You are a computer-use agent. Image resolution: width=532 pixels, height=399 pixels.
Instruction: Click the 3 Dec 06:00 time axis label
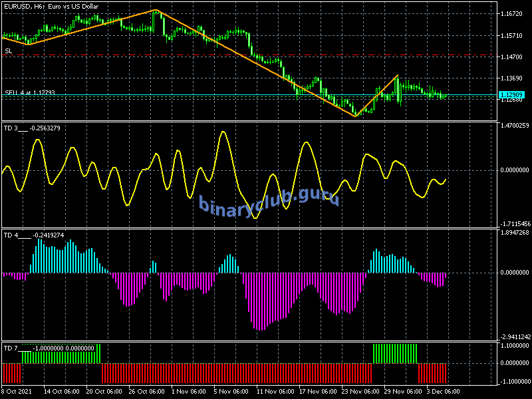pyautogui.click(x=442, y=391)
